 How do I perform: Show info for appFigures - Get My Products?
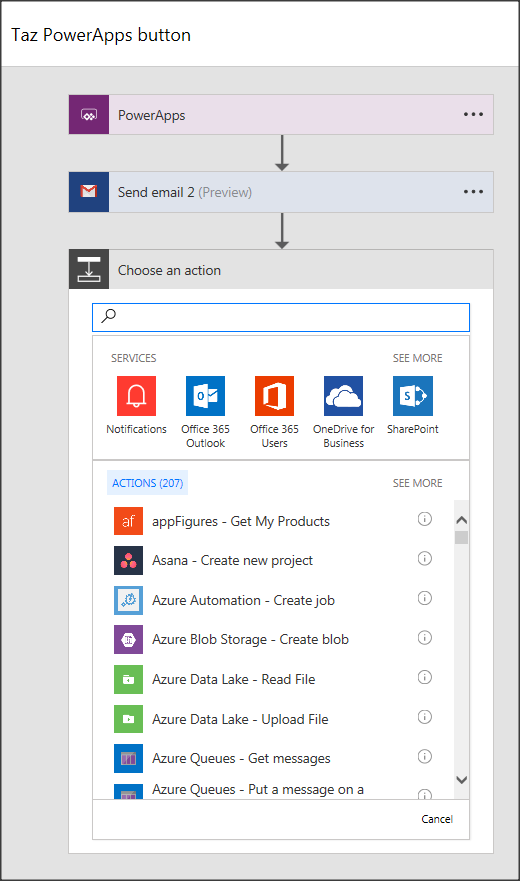pyautogui.click(x=424, y=519)
